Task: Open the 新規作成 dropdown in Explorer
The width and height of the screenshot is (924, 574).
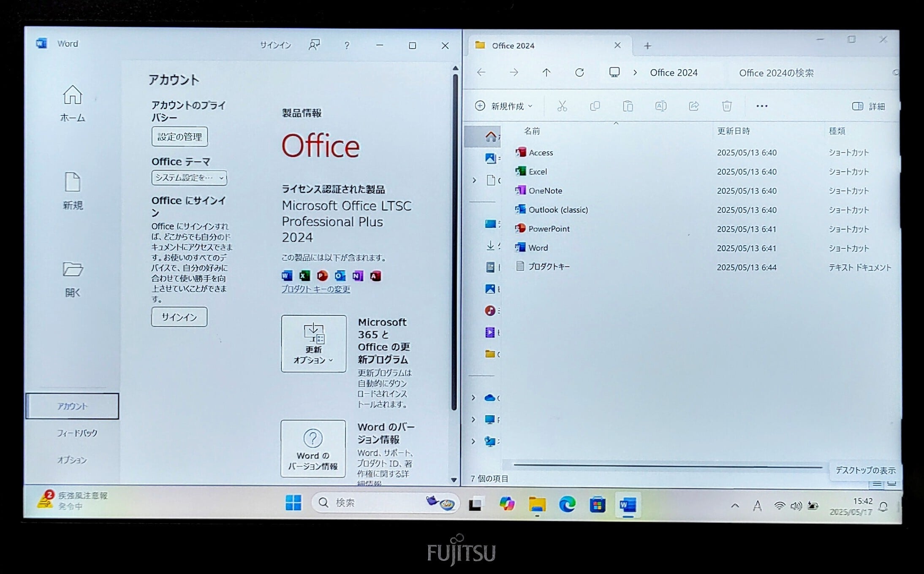Action: click(x=504, y=106)
